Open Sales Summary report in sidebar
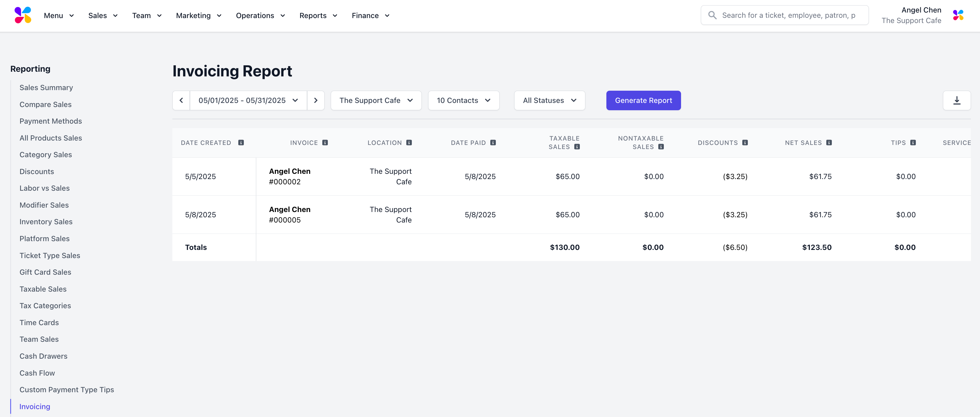Viewport: 980px width, 417px height. 46,87
